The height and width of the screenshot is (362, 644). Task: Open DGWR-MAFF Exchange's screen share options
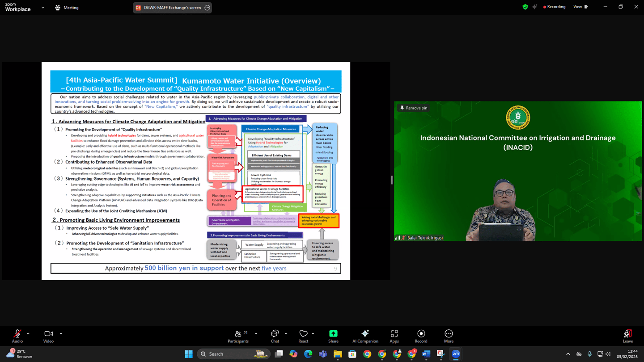pos(207,8)
